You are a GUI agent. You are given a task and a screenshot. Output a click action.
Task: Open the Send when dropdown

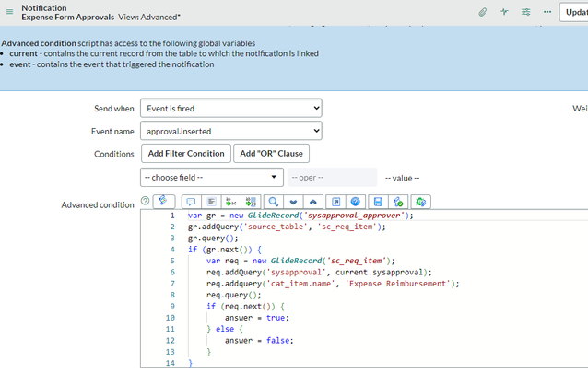click(231, 109)
